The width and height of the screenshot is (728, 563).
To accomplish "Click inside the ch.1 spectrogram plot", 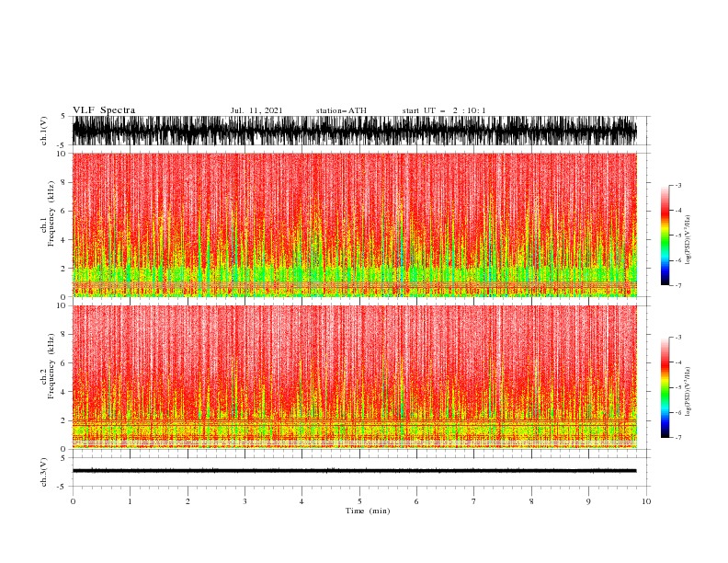I will coord(355,224).
